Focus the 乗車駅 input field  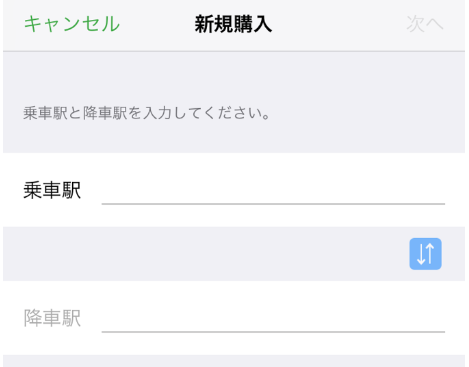point(273,190)
